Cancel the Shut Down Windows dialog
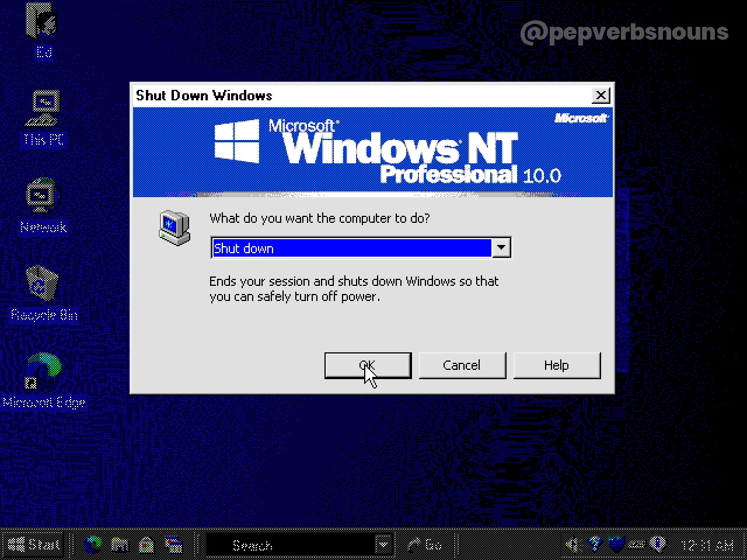Screen dimensions: 747x560 pyautogui.click(x=462, y=365)
